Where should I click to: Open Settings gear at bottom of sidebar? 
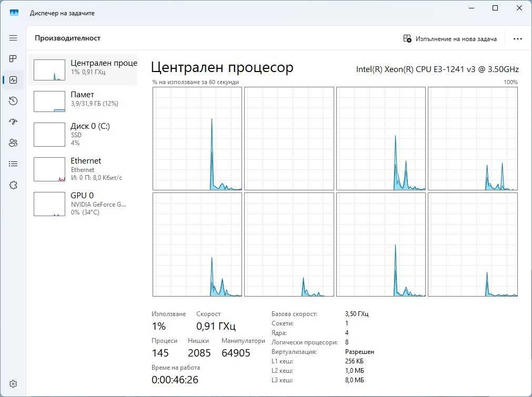tap(13, 384)
